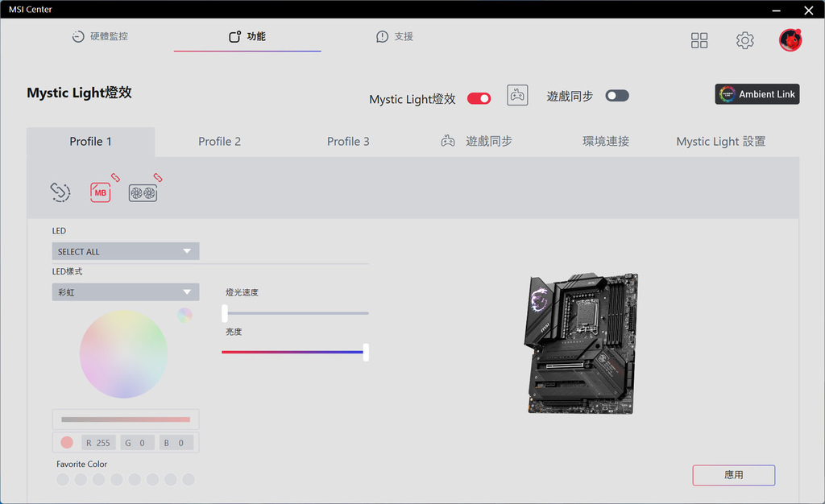
Task: Unlink the motherboard via its chain icon
Action: coord(115,178)
